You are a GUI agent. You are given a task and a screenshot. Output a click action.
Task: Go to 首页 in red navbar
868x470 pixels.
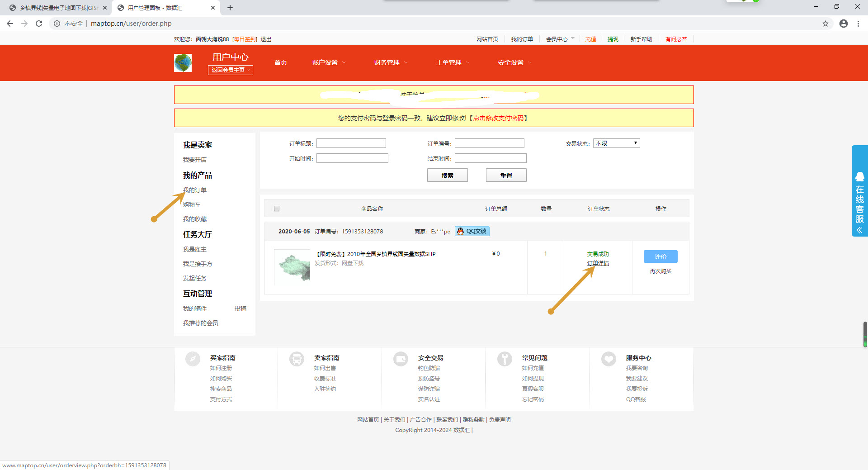pos(281,62)
